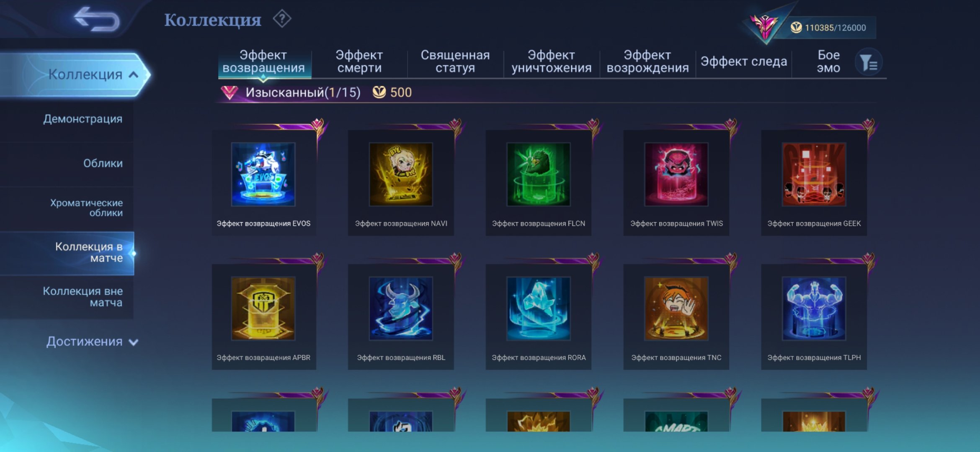Switch to Эффект следа tab
Screen dimensions: 980x452
744,62
